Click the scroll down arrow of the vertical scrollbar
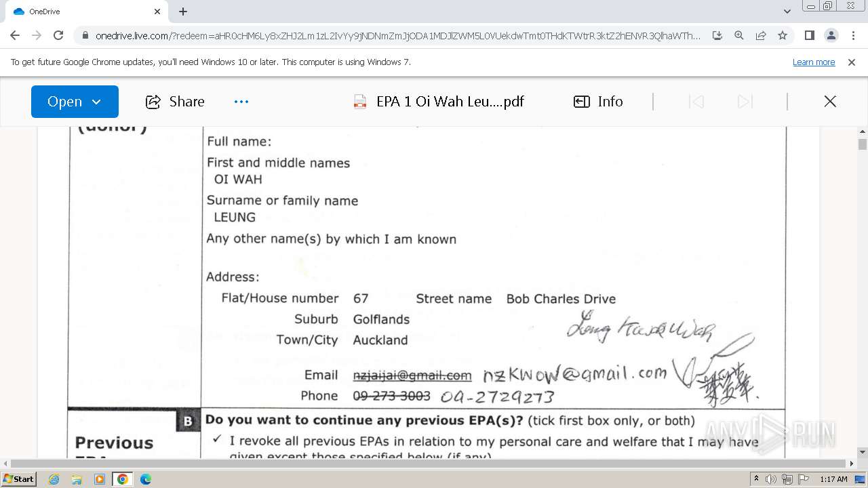Viewport: 868px width, 488px height. pyautogui.click(x=863, y=452)
